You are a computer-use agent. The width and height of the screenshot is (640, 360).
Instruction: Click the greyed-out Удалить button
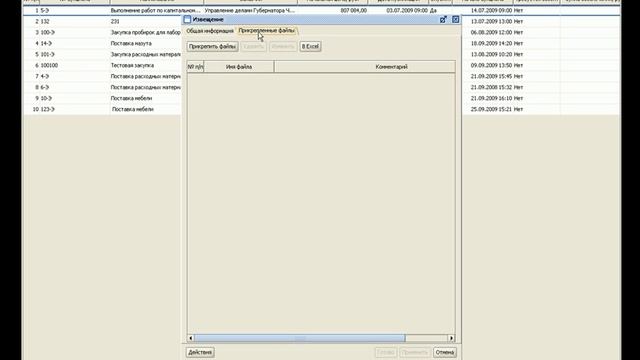253,47
